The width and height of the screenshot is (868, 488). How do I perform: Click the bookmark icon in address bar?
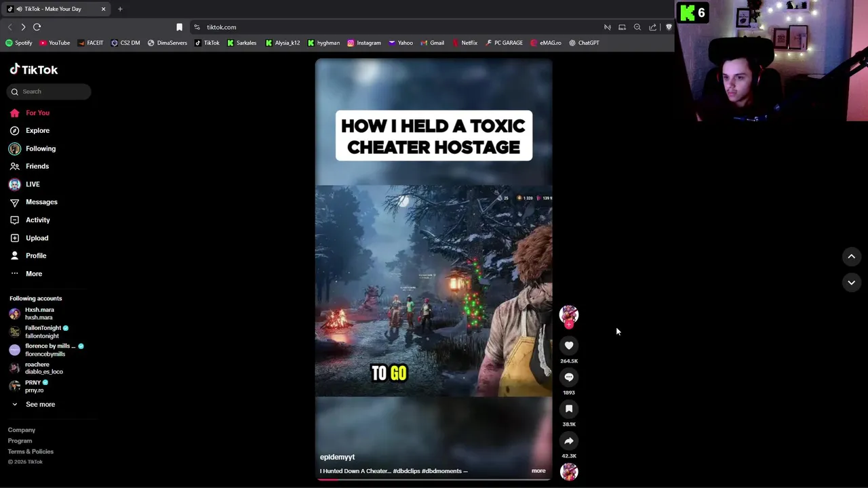179,27
